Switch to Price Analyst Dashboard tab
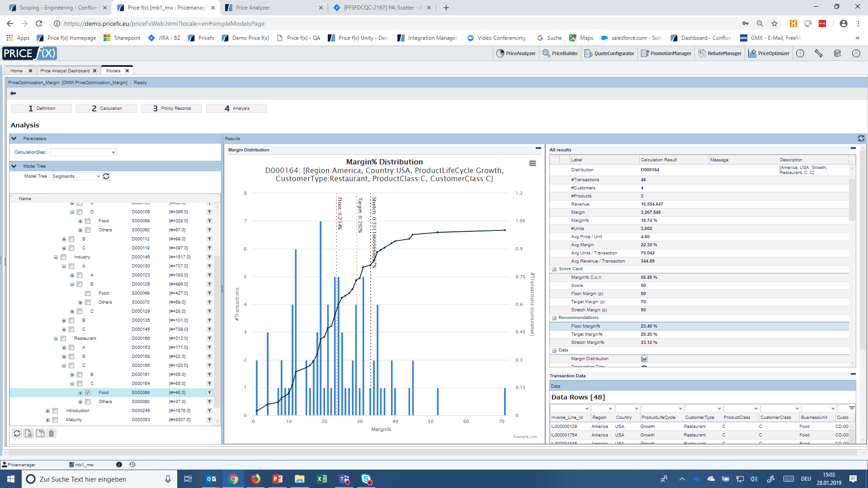The height and width of the screenshot is (488, 868). pos(65,70)
